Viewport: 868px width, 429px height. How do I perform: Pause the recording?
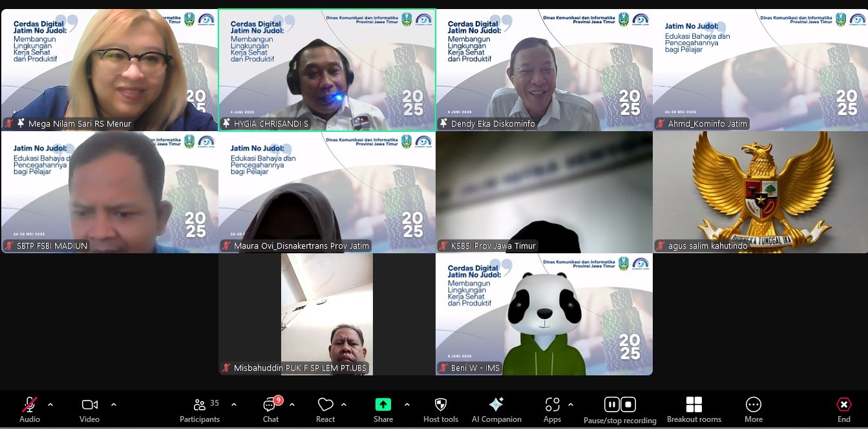(611, 404)
